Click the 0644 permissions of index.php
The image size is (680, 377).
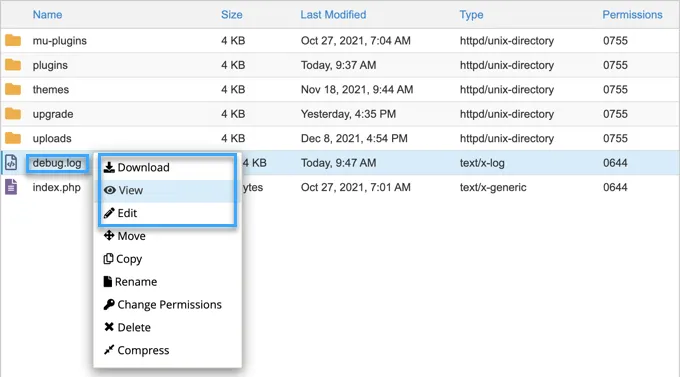coord(615,187)
